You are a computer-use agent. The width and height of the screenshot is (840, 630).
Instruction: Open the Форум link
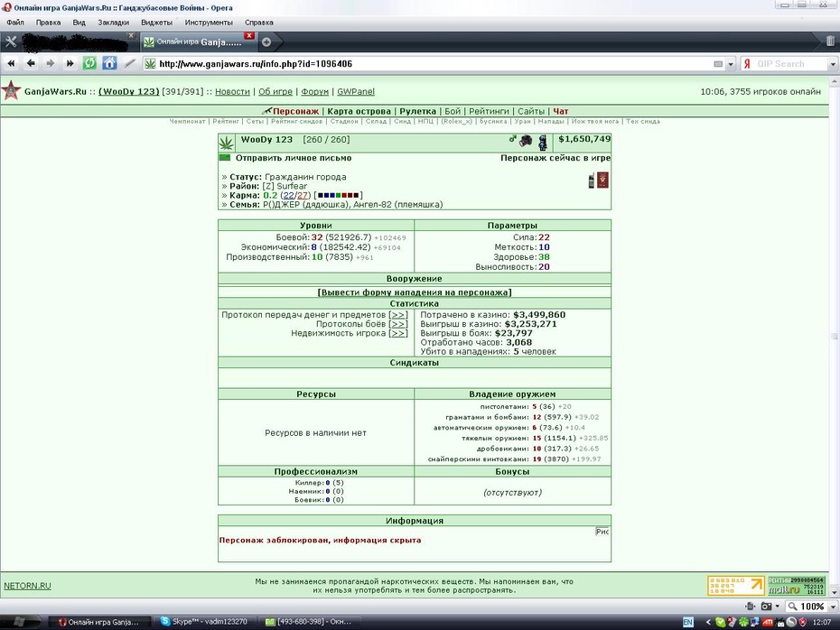(315, 91)
